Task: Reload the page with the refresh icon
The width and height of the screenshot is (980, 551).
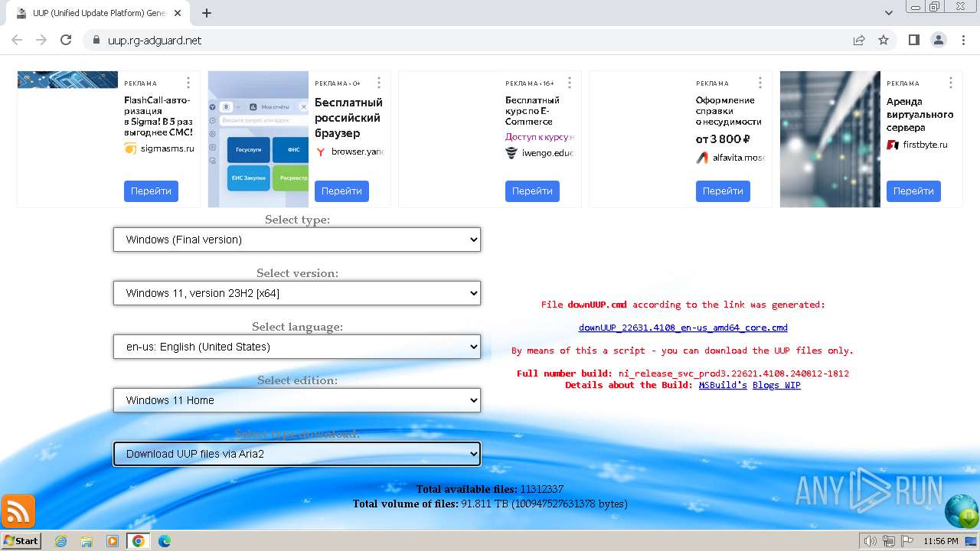Action: [66, 40]
